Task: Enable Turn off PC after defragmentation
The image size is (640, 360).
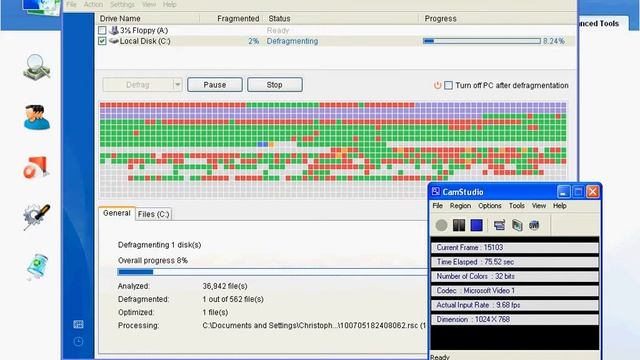Action: 448,85
